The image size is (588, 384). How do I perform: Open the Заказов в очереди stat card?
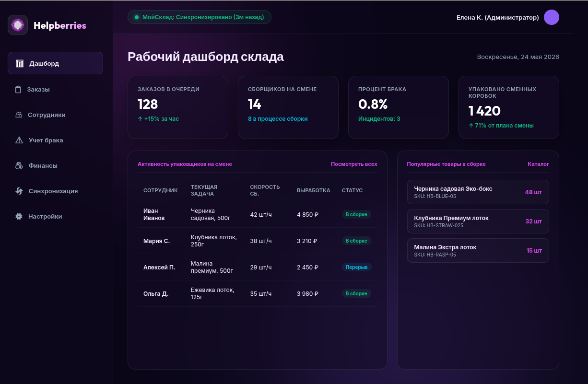point(178,107)
